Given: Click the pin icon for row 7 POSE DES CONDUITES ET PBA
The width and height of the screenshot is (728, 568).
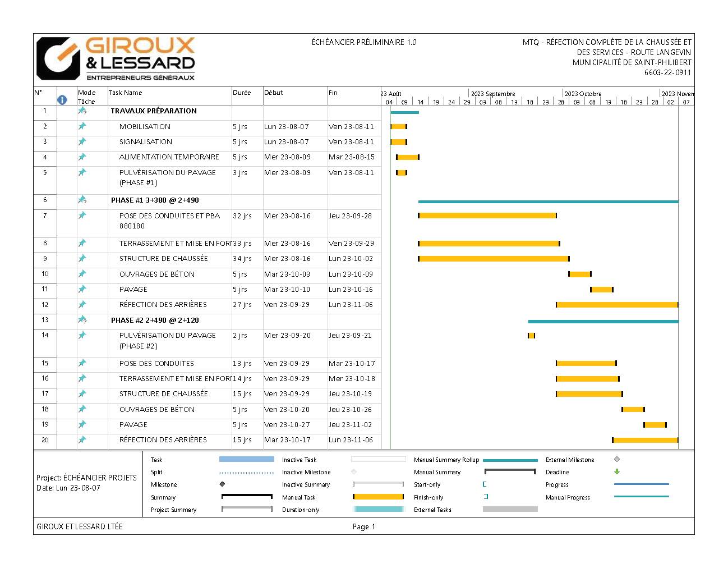Looking at the screenshot, I should pos(82,216).
